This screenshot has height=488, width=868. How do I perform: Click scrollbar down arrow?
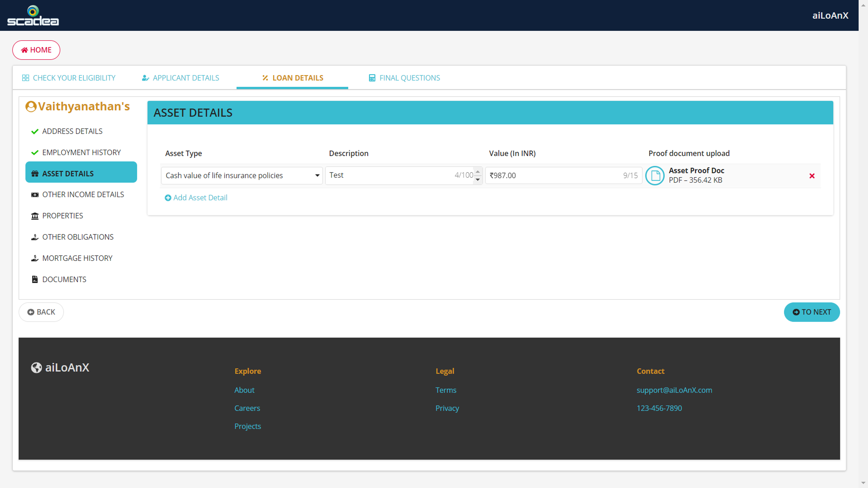pos(863,483)
